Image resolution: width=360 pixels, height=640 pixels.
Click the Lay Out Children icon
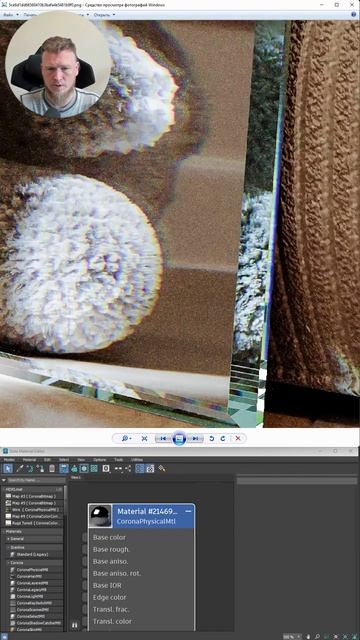click(128, 469)
